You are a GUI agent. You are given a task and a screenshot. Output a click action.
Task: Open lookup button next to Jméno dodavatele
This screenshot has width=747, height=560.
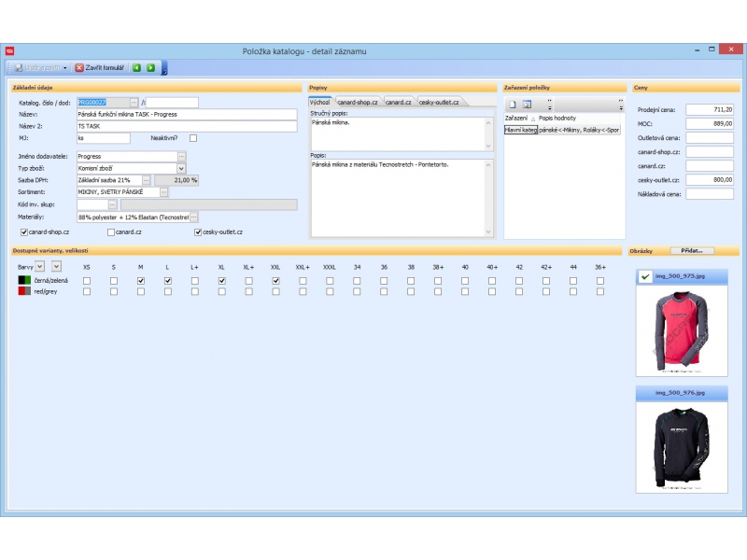pos(182,156)
